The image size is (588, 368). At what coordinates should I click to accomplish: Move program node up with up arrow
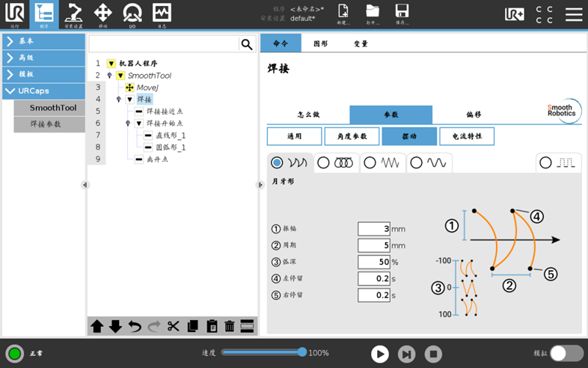97,326
